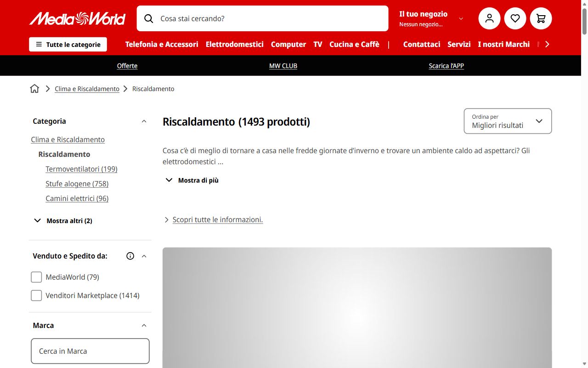The height and width of the screenshot is (368, 588).
Task: Select Termoventilatori (199) category
Action: pos(81,169)
